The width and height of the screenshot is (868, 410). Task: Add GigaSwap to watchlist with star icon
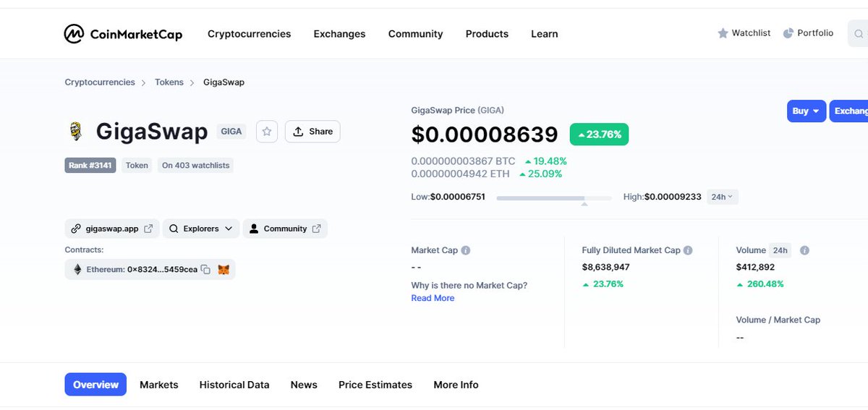pos(267,132)
